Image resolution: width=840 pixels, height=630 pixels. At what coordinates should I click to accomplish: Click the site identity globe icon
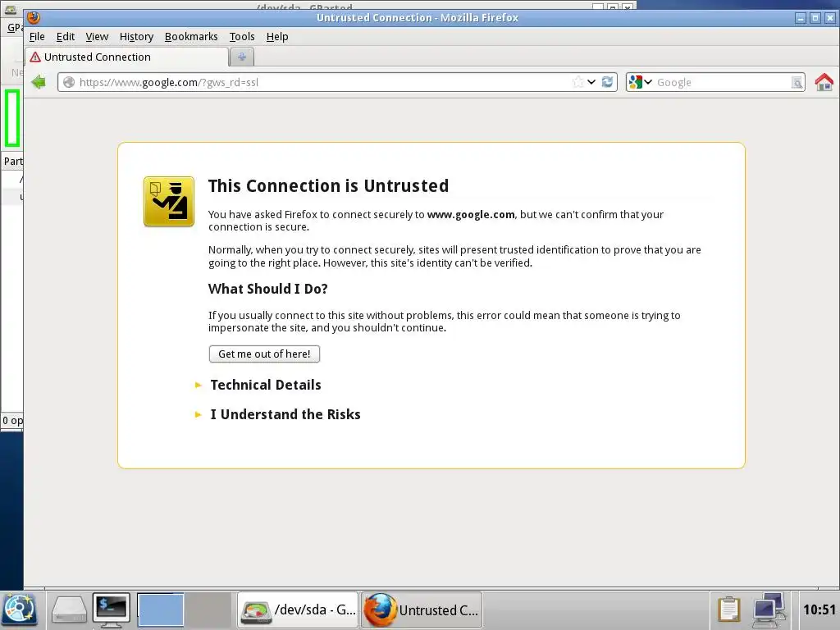point(69,82)
